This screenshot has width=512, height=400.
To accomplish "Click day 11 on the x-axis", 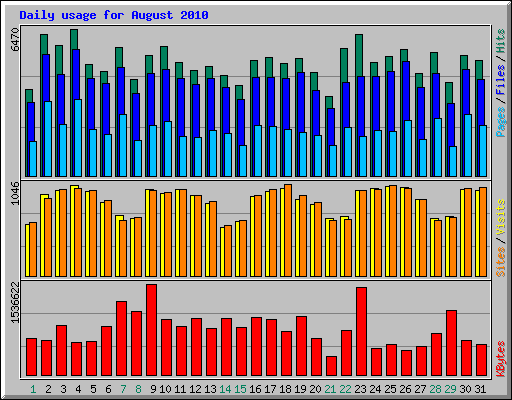I will (x=180, y=389).
